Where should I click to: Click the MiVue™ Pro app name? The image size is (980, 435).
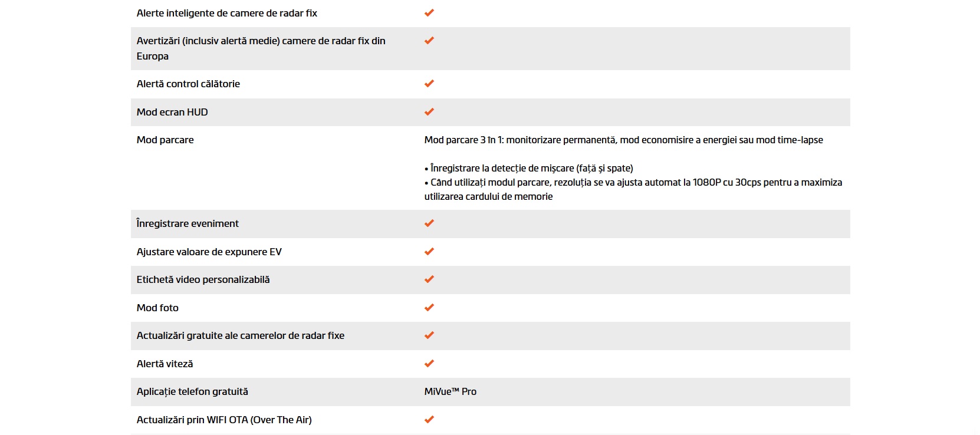pos(450,391)
